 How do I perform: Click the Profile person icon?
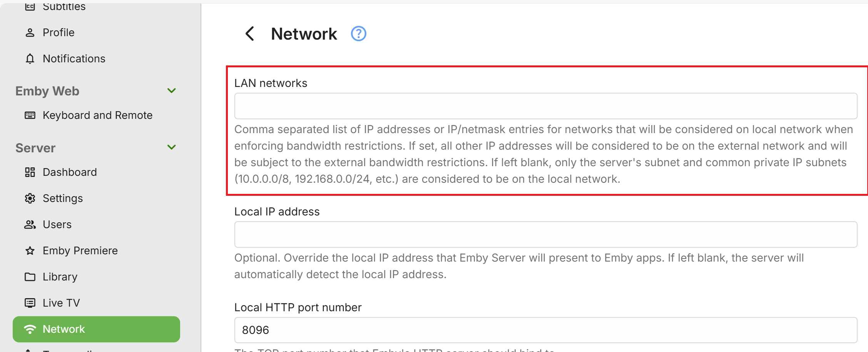(30, 33)
